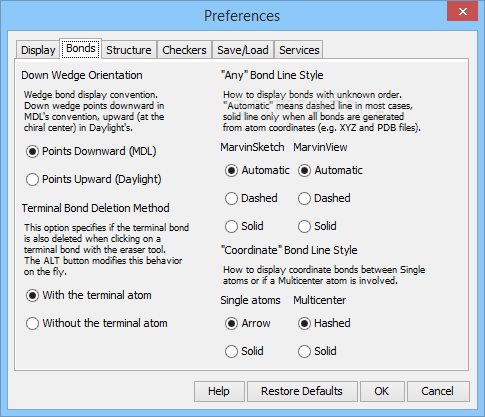Set MarvinView Any bond to Solid
The width and height of the screenshot is (485, 417).
[x=317, y=226]
